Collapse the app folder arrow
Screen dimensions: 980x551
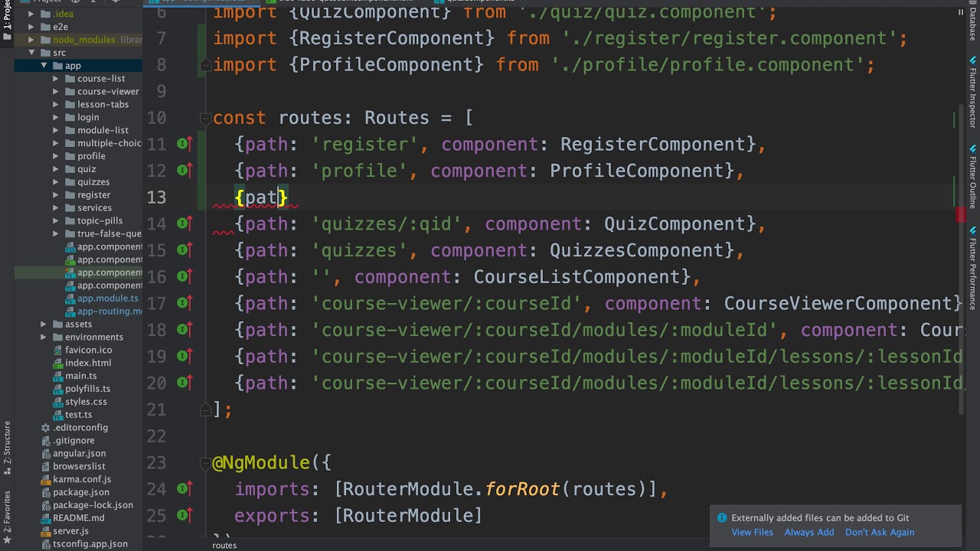[44, 66]
